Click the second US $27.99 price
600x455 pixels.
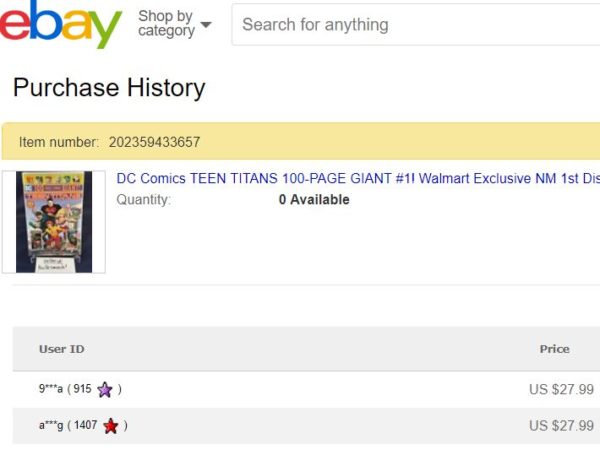click(561, 426)
